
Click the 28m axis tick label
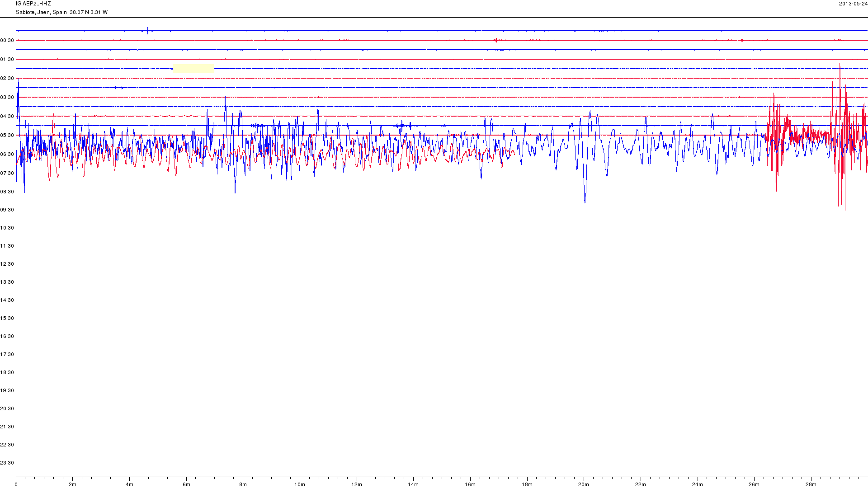pyautogui.click(x=811, y=485)
